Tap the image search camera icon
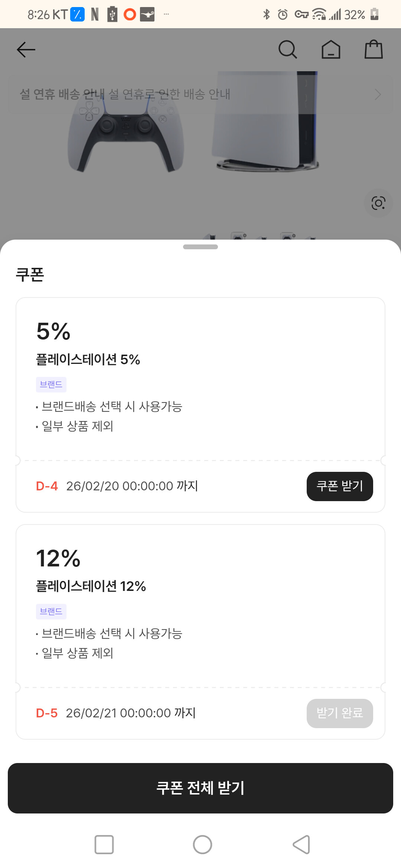The width and height of the screenshot is (401, 868). pyautogui.click(x=378, y=203)
